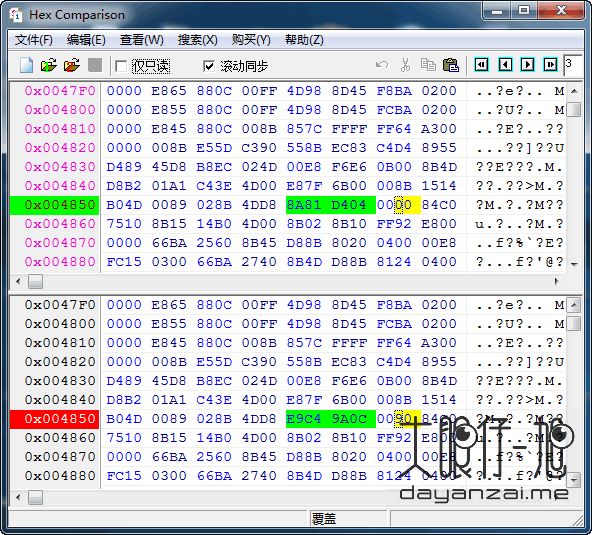Screen dimensions: 592x535
Task: Click the 覆盖 overwrite status bar indicator
Action: (324, 519)
